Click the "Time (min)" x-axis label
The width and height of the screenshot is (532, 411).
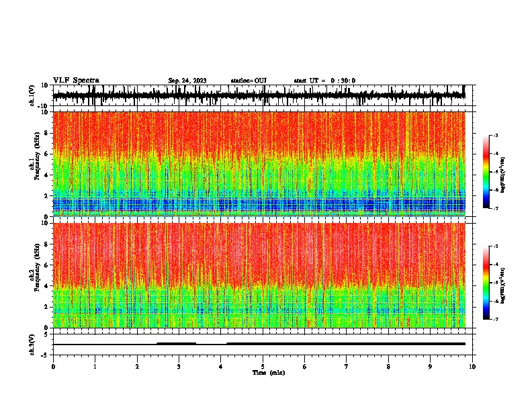click(269, 373)
